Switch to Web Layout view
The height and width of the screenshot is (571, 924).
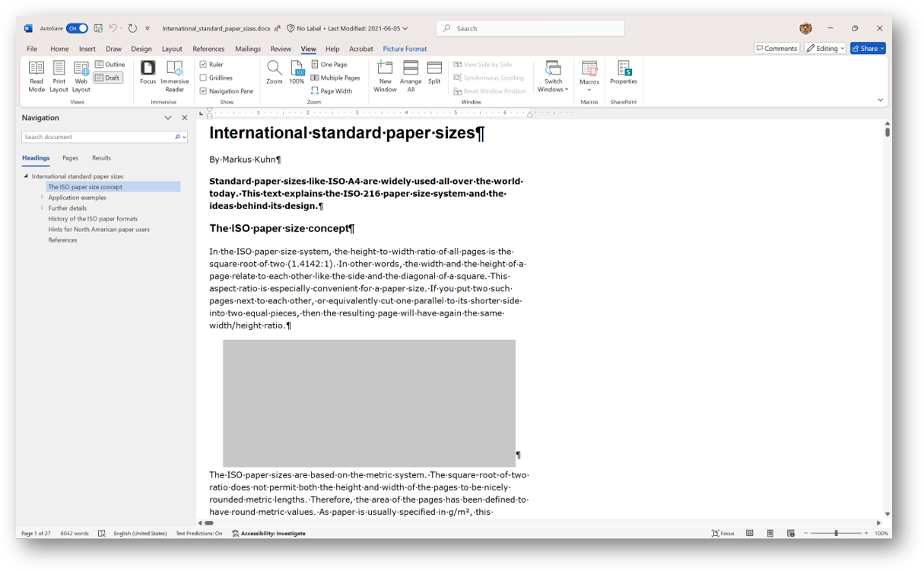coord(81,76)
